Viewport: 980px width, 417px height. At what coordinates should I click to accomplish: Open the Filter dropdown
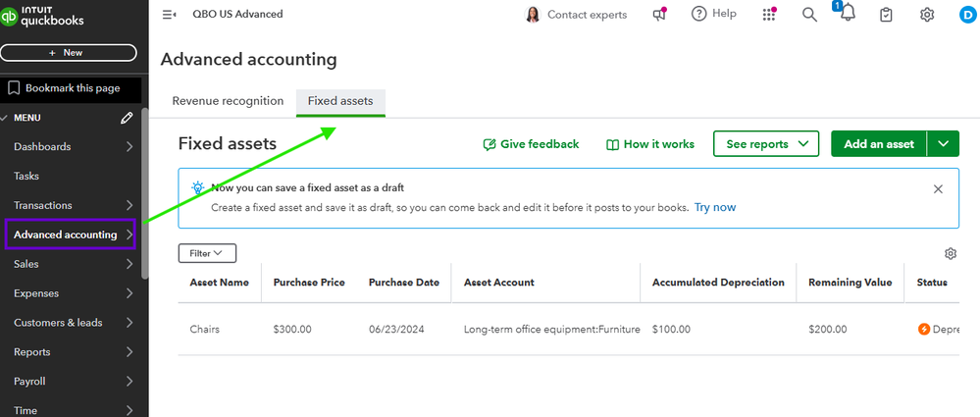point(207,253)
